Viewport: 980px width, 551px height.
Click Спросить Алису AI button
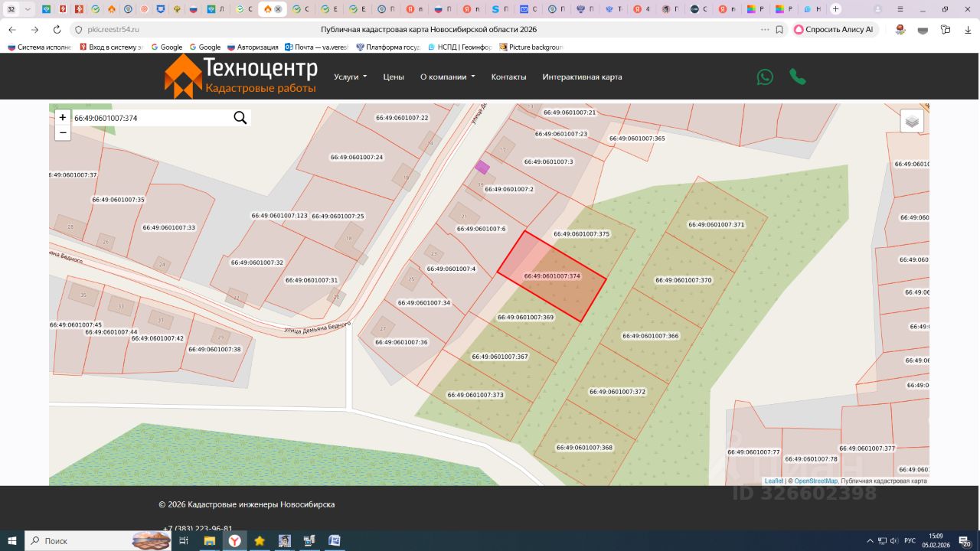pos(834,29)
